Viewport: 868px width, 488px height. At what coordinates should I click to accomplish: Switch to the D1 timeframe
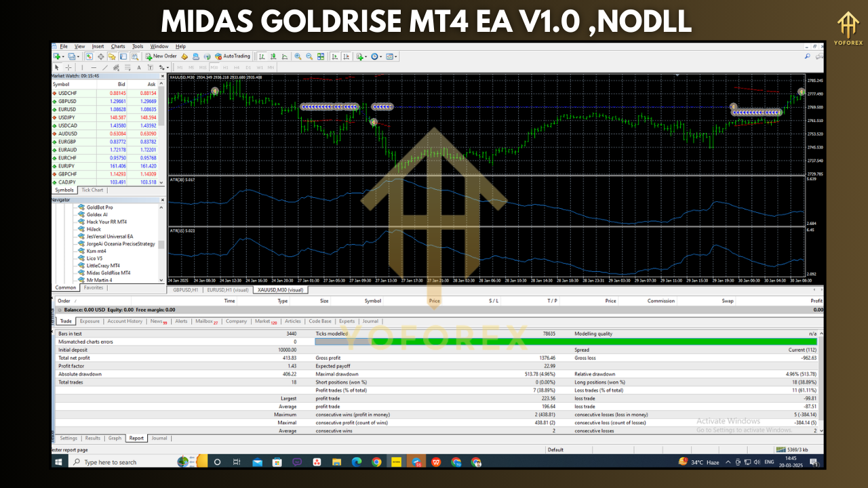[x=248, y=67]
